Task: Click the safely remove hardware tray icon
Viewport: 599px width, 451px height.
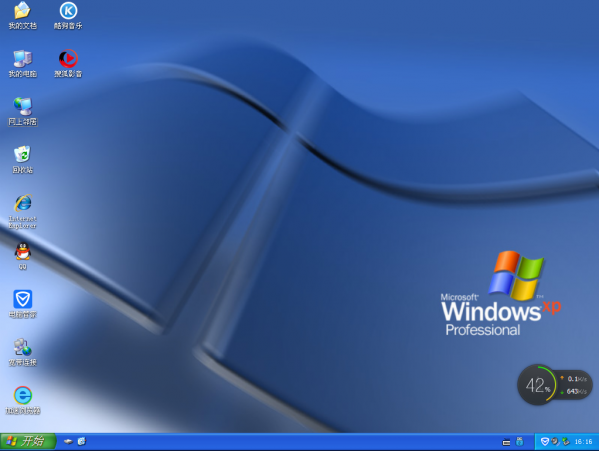Action: click(x=566, y=442)
